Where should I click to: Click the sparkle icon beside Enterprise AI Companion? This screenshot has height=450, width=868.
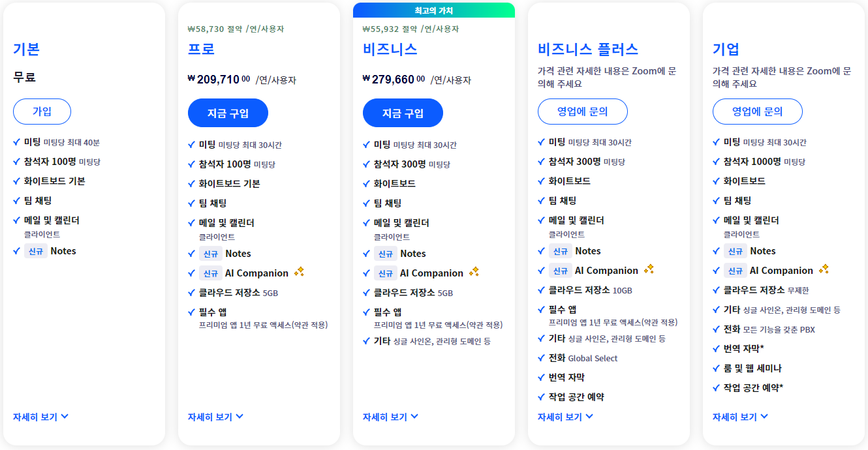click(825, 269)
